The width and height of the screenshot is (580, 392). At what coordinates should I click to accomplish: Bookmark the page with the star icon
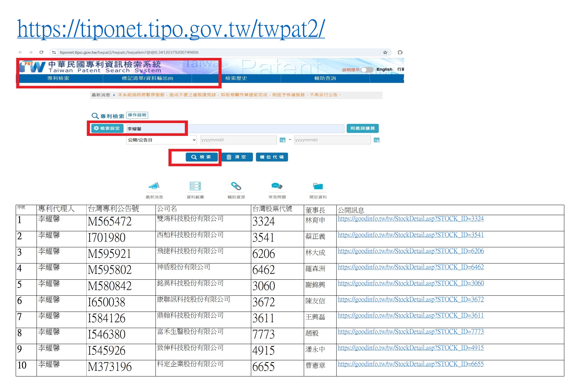tap(385, 52)
